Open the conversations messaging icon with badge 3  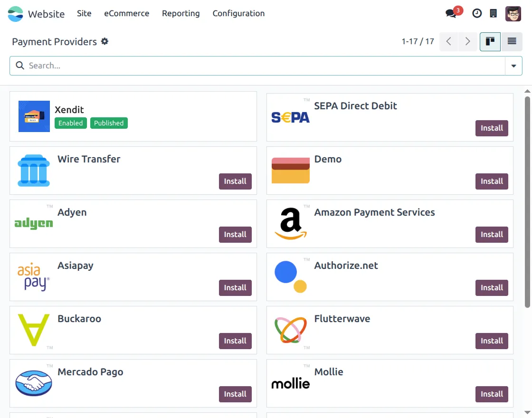point(450,13)
